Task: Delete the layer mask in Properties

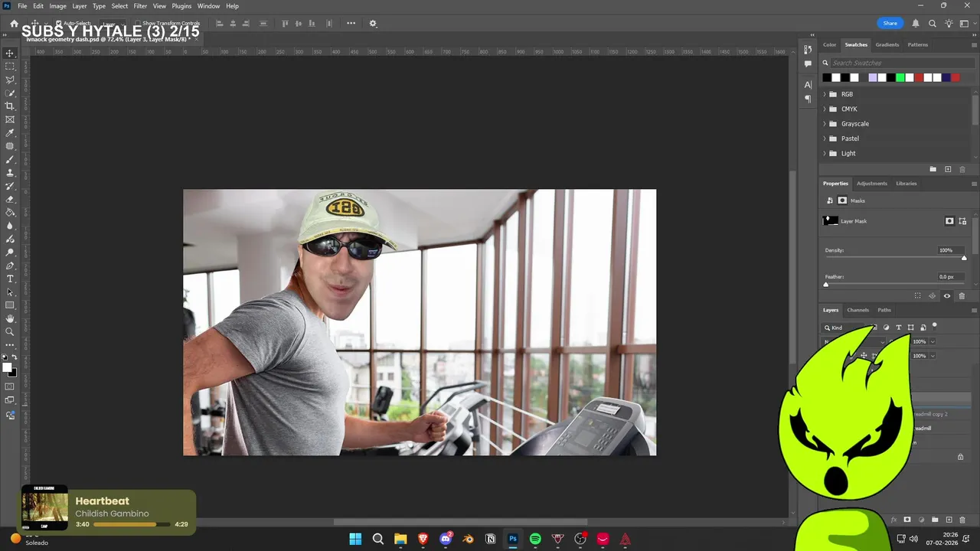Action: [x=962, y=295]
